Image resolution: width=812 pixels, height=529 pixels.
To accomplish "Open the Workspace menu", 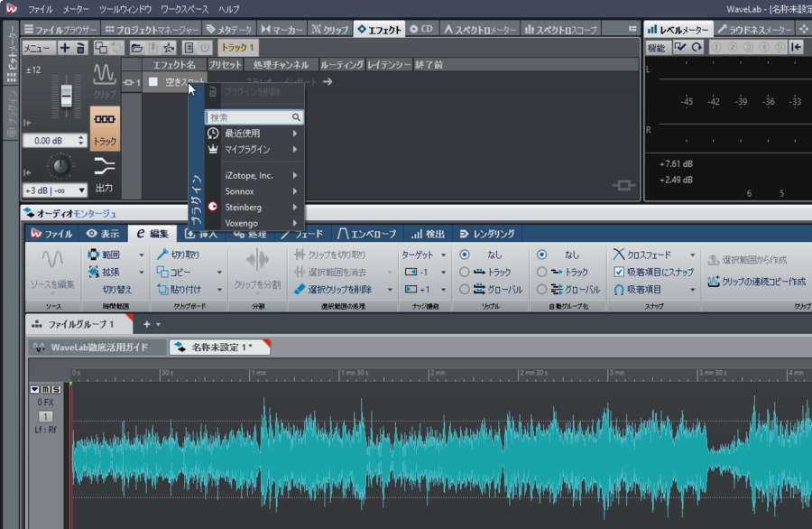I will (x=184, y=9).
